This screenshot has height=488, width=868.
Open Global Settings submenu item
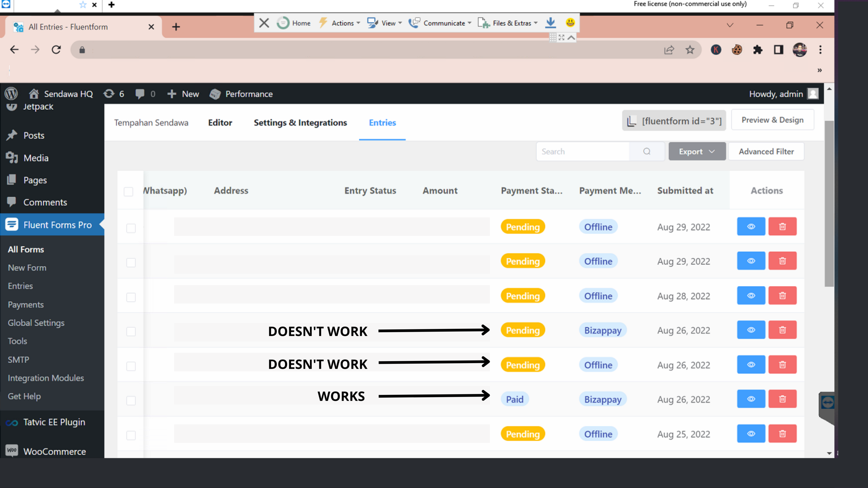click(36, 323)
